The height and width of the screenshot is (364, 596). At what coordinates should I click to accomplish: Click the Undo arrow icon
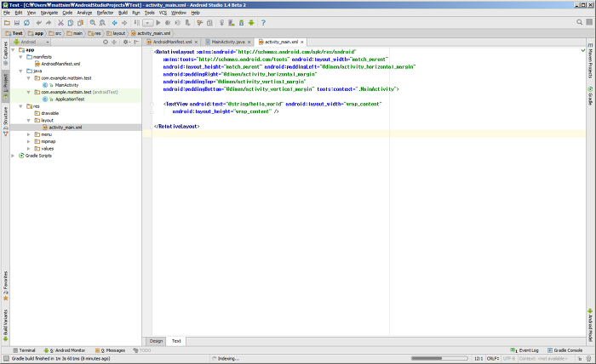[x=39, y=23]
